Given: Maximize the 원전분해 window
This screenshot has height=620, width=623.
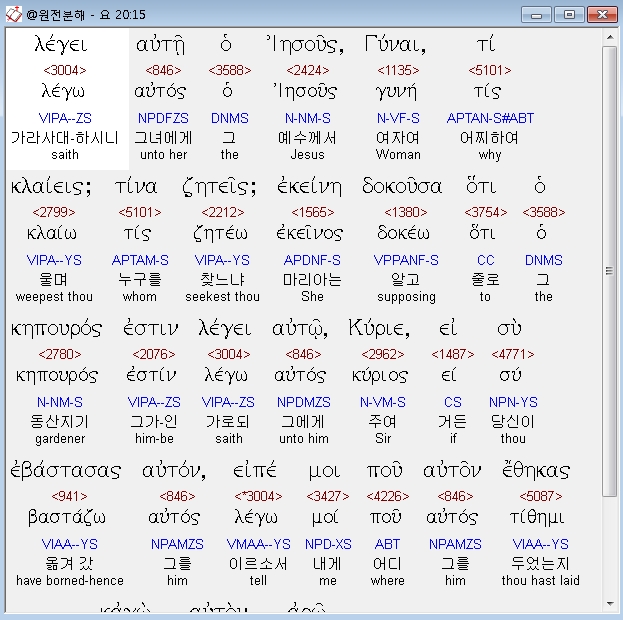Looking at the screenshot, I should pos(569,15).
